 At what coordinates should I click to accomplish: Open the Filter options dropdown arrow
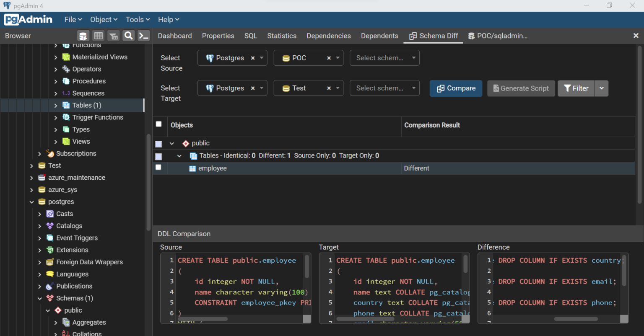coord(602,88)
